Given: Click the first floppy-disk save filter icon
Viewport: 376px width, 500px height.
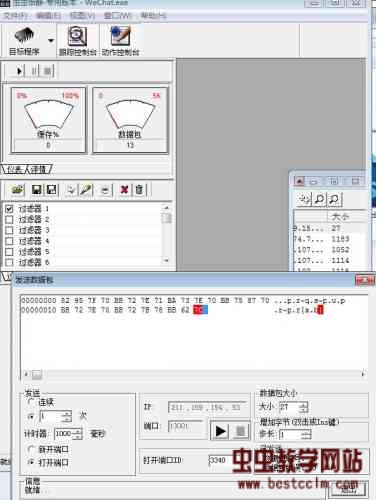Looking at the screenshot, I should 37,190.
